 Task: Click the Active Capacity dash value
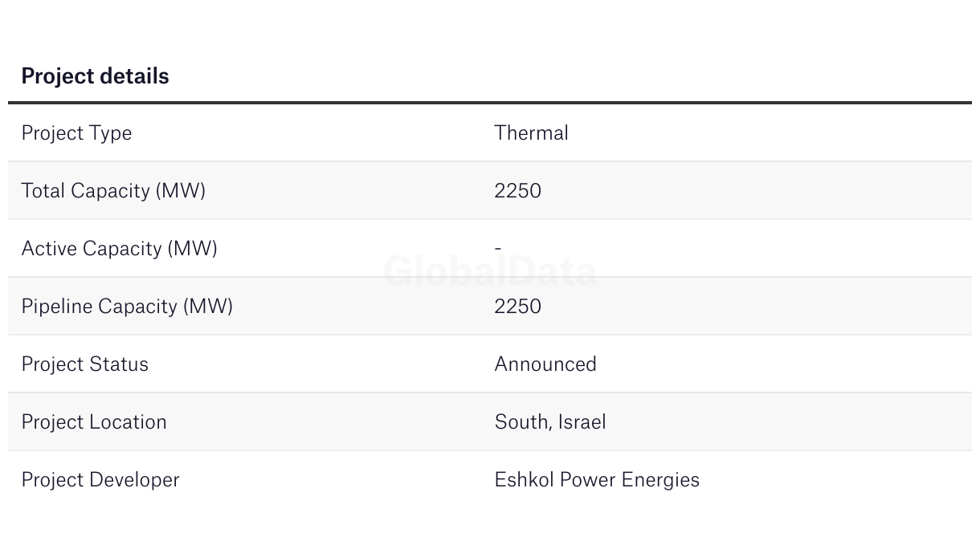coord(498,249)
